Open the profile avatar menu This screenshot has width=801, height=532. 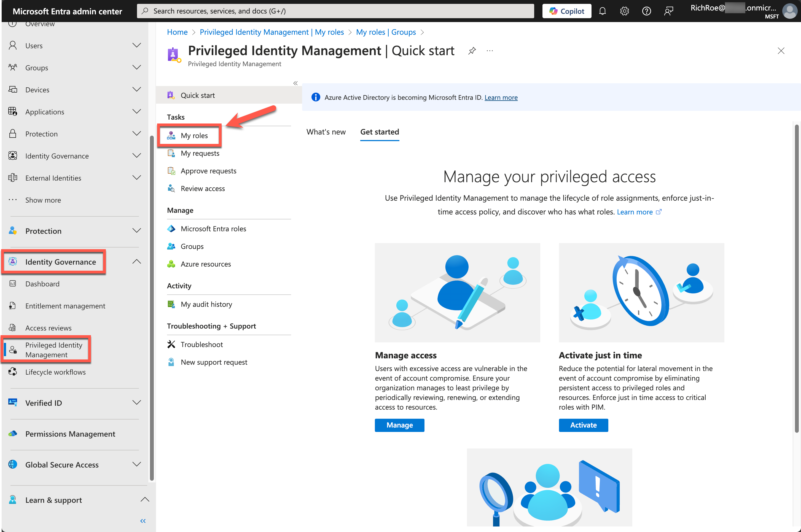pos(790,11)
